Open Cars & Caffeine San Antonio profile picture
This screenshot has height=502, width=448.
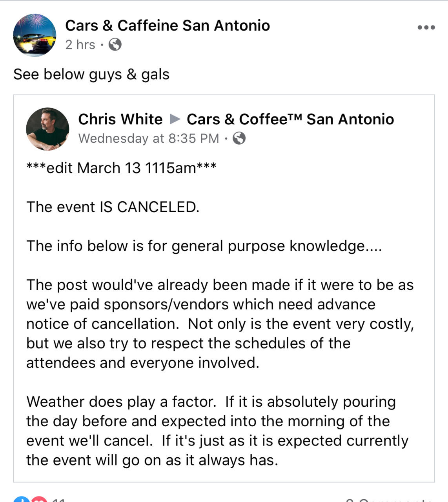[35, 35]
